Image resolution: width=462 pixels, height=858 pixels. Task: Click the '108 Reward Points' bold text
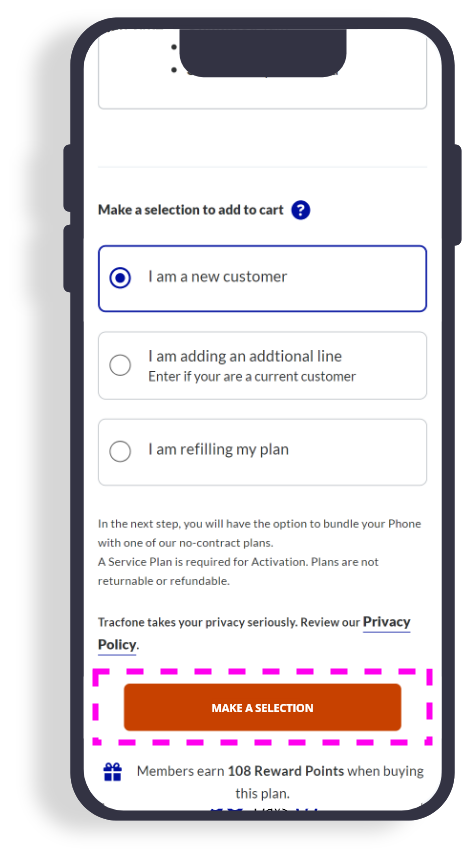286,771
